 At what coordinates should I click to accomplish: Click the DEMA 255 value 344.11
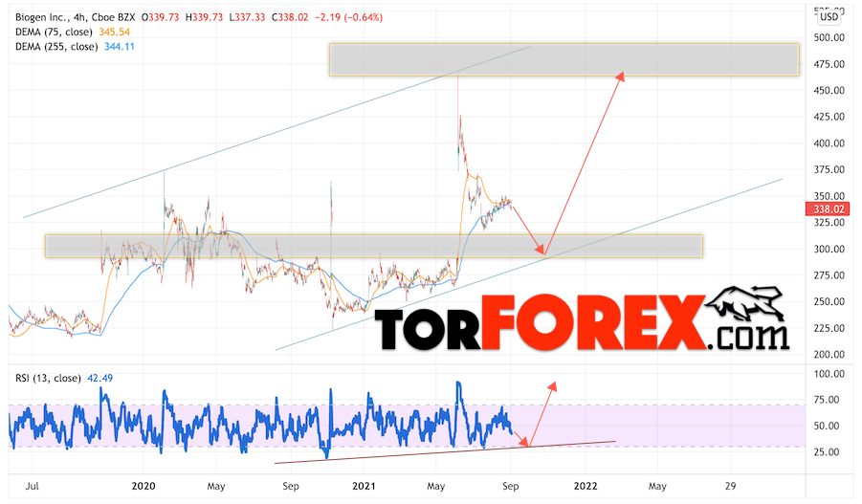pyautogui.click(x=120, y=47)
